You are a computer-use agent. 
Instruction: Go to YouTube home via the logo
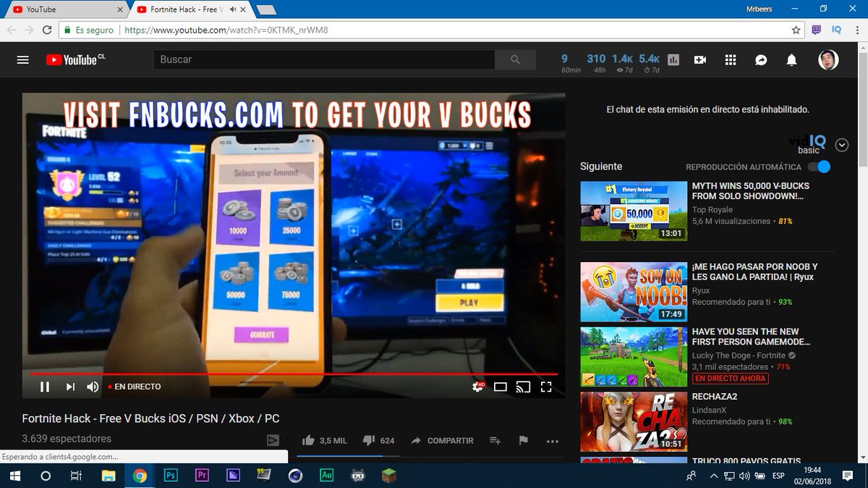(x=75, y=60)
